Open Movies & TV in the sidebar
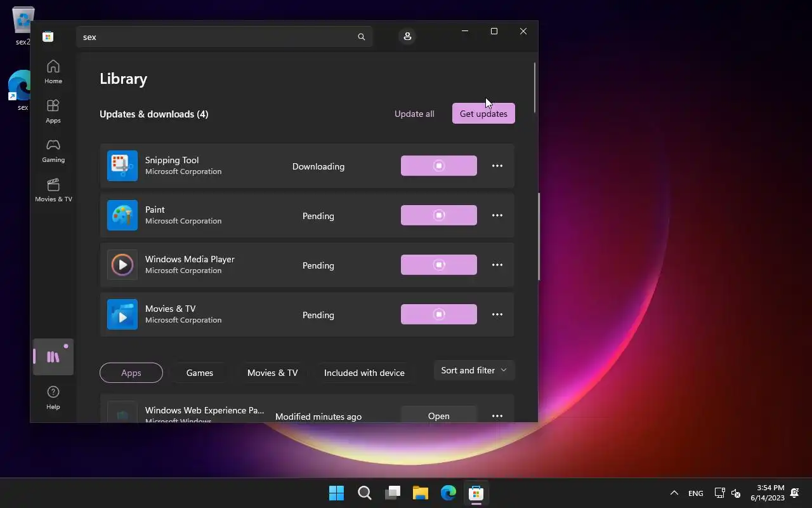The image size is (812, 508). (x=53, y=190)
